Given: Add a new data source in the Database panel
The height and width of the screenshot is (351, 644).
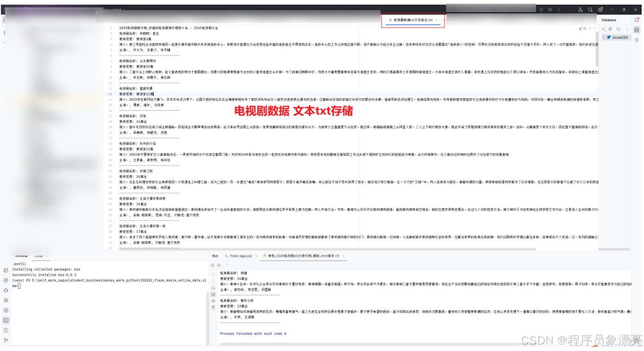Looking at the screenshot, I should [x=603, y=29].
